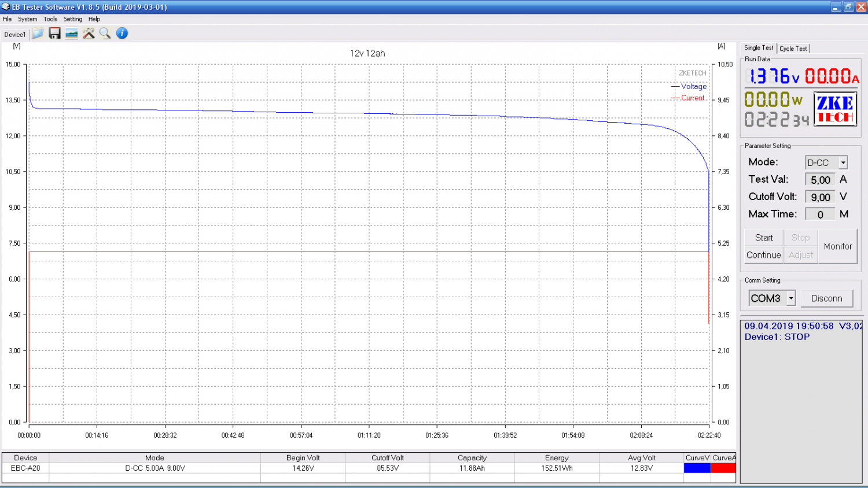
Task: Click the Max Time input field
Action: pyautogui.click(x=820, y=215)
